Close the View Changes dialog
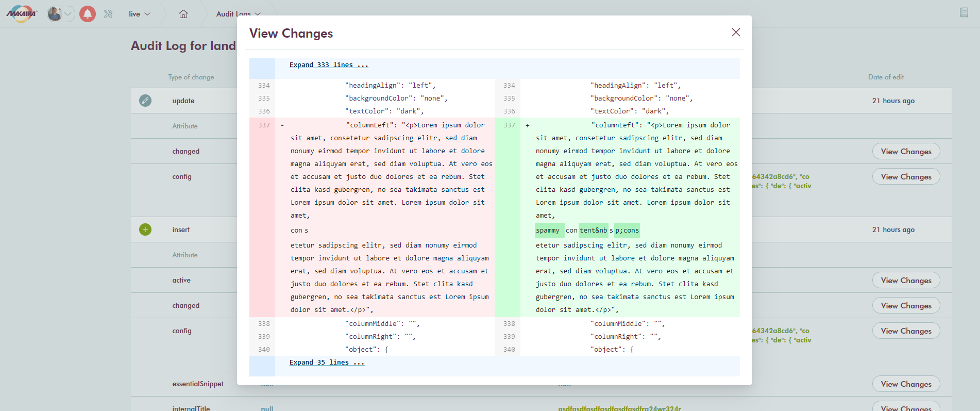 click(736, 32)
